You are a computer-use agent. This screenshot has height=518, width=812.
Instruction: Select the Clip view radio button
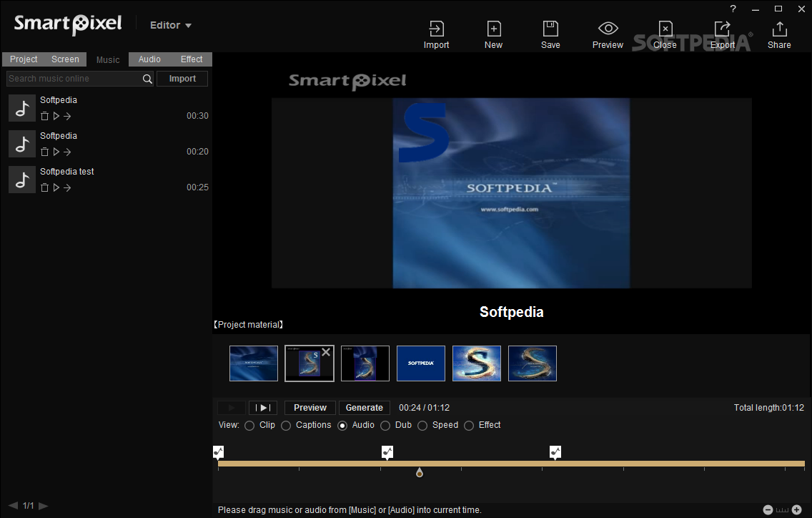(249, 426)
